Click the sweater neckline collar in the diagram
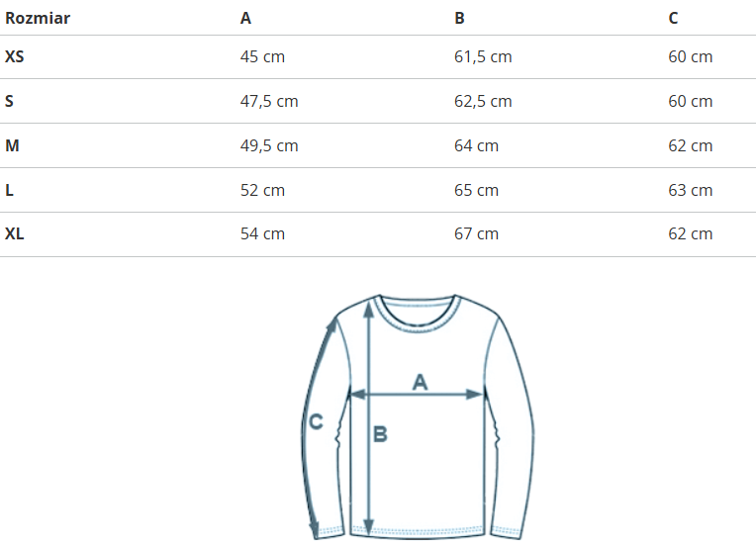Screen dimensions: 756x548 [417, 312]
